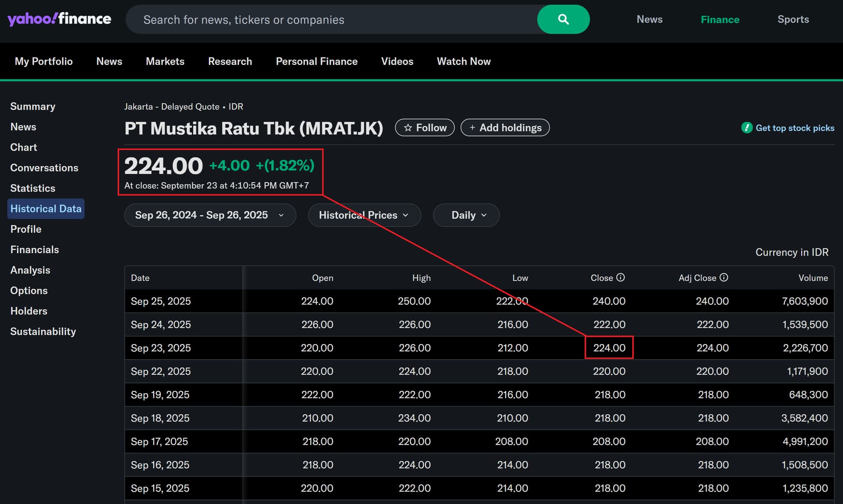Expand the Historical Prices dropdown
843x504 pixels.
[364, 215]
